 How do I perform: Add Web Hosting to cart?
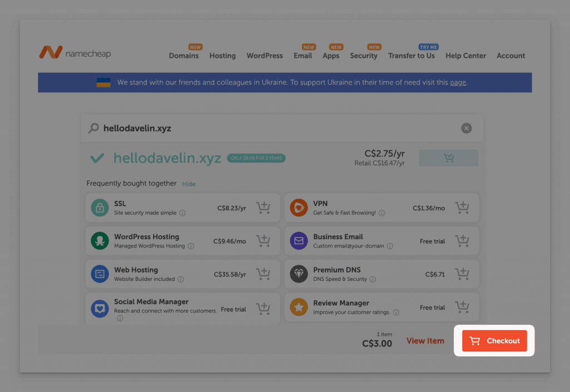tap(263, 274)
